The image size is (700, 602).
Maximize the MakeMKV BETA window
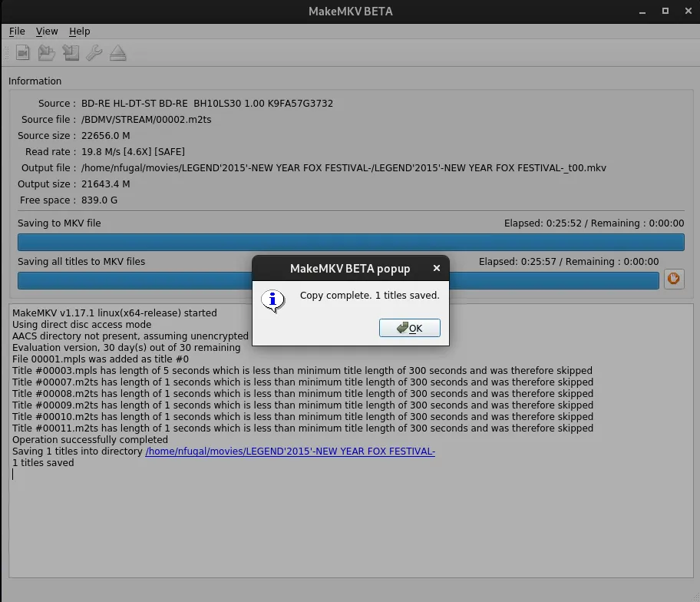[x=665, y=11]
